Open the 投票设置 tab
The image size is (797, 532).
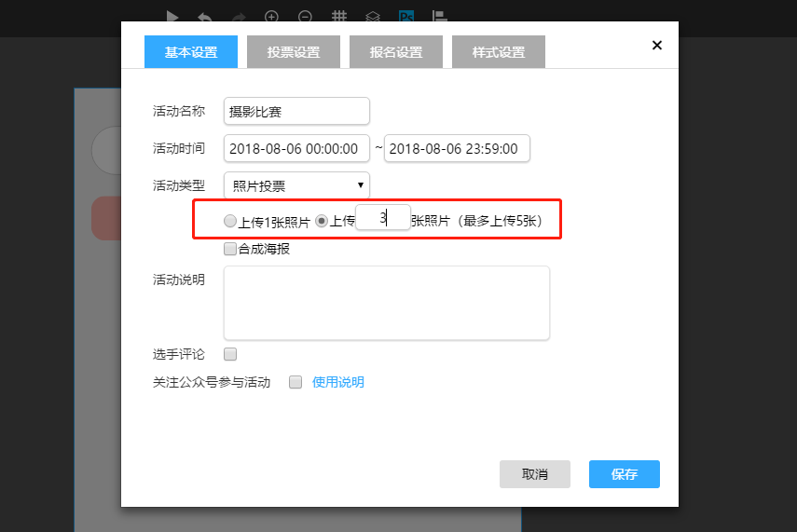(294, 52)
